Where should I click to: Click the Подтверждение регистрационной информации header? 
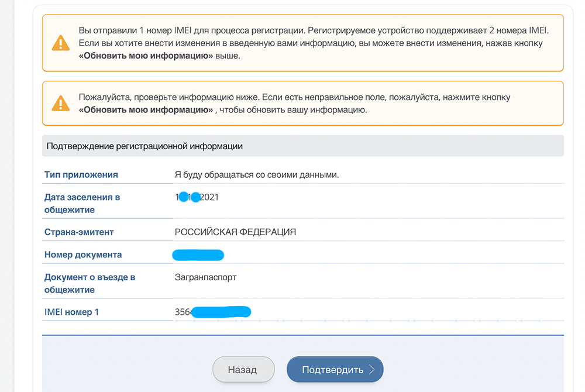144,146
